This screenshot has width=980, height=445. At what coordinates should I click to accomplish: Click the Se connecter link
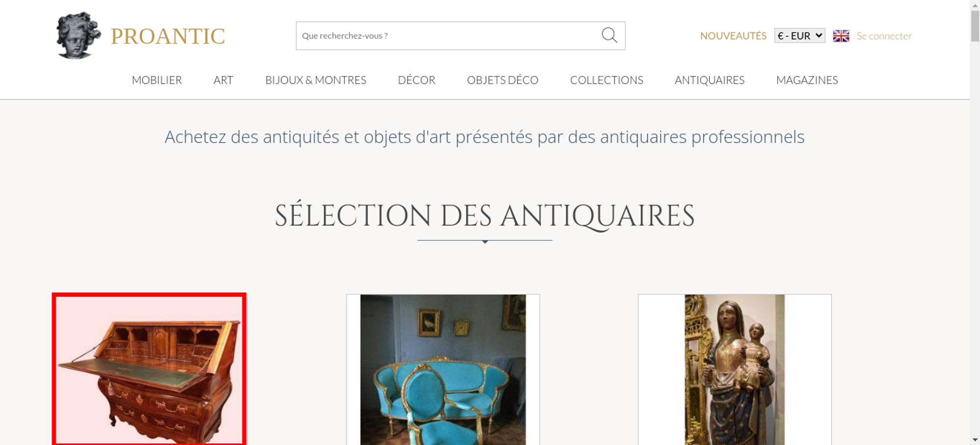click(884, 36)
